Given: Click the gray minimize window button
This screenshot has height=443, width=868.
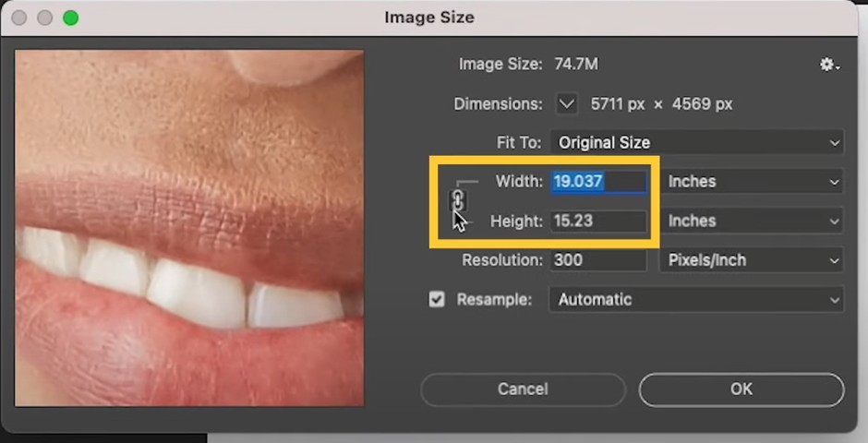Looking at the screenshot, I should tap(45, 18).
